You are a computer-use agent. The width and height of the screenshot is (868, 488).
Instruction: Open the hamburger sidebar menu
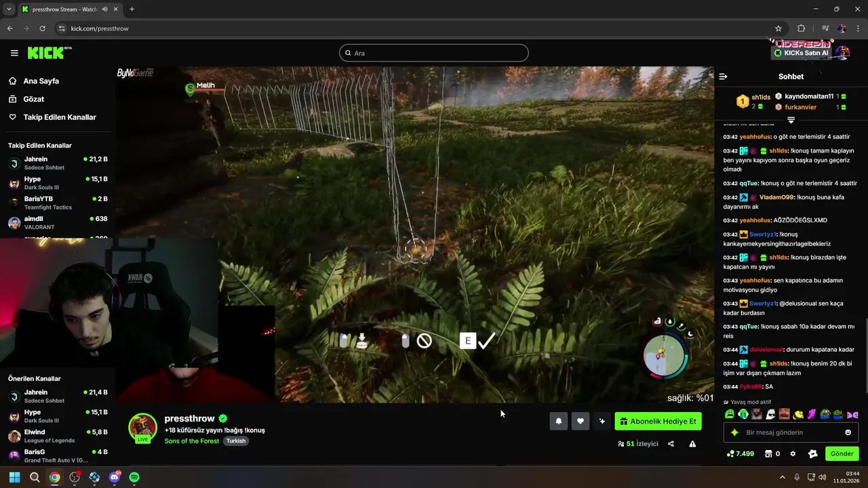click(x=14, y=53)
